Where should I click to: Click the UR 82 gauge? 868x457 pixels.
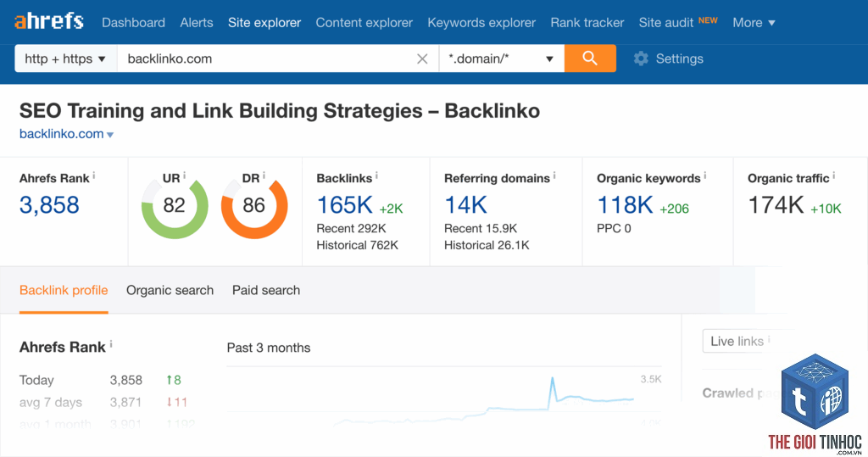(x=175, y=205)
